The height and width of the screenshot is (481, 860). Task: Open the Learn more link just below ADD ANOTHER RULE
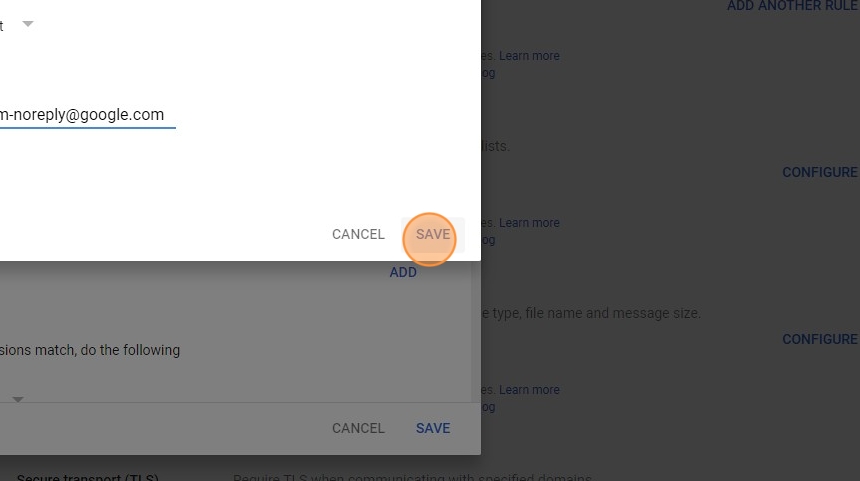click(x=529, y=56)
